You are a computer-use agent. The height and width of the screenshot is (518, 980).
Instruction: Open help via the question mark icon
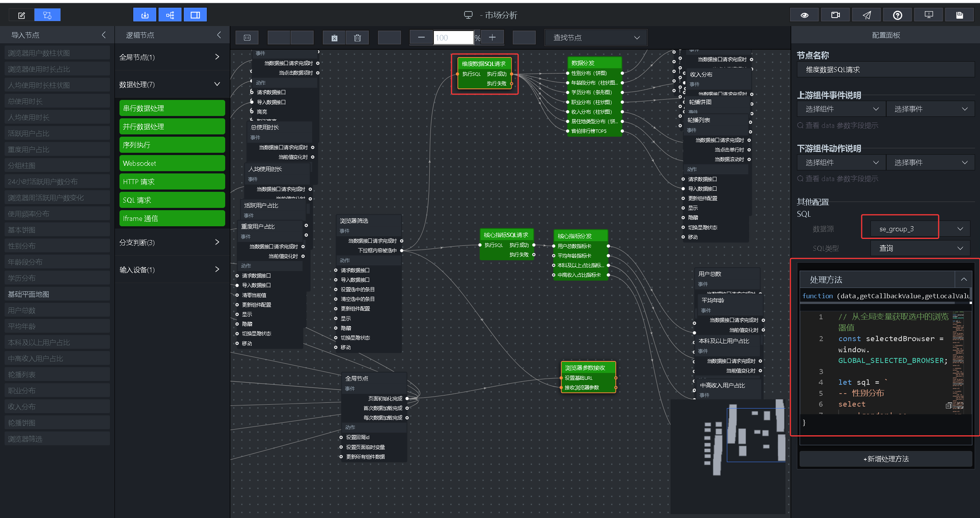pos(898,15)
